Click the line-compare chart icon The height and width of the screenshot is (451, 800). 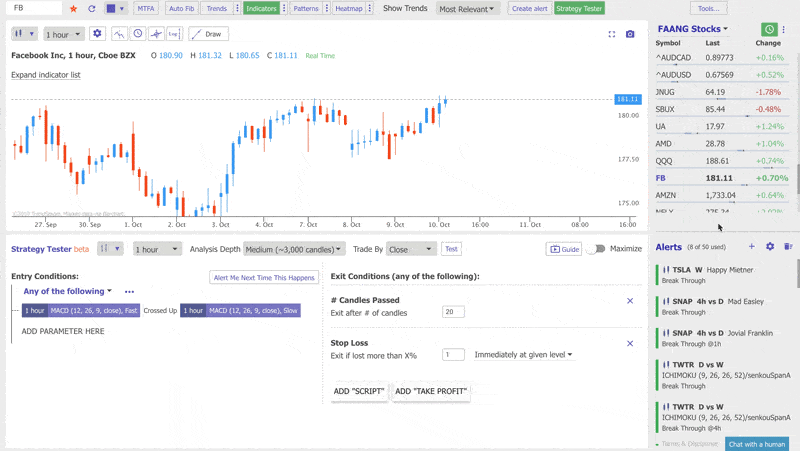click(119, 34)
